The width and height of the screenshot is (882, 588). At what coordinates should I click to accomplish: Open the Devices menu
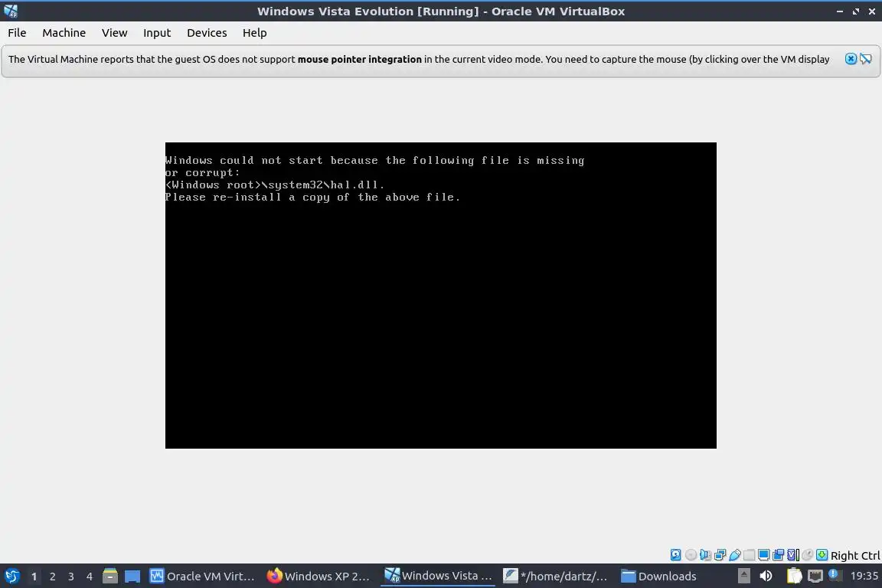pos(207,33)
